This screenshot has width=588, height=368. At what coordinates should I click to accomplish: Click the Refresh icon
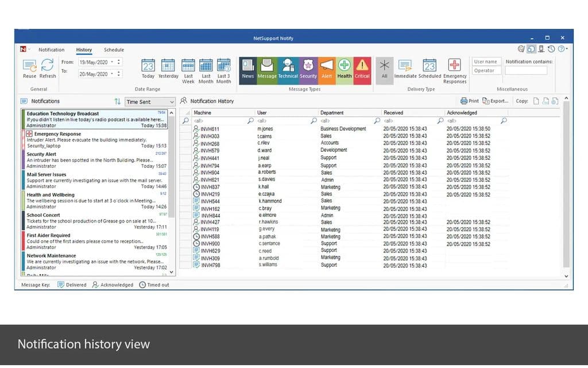[x=47, y=66]
